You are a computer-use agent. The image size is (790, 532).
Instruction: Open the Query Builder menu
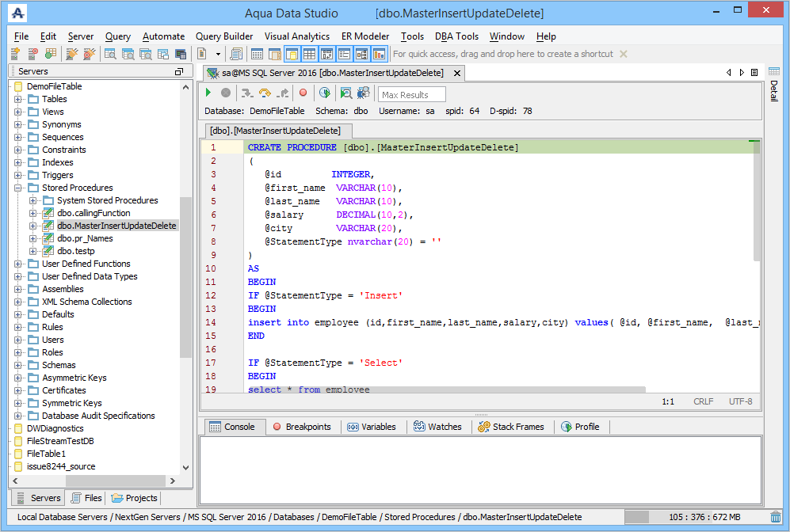tap(224, 36)
